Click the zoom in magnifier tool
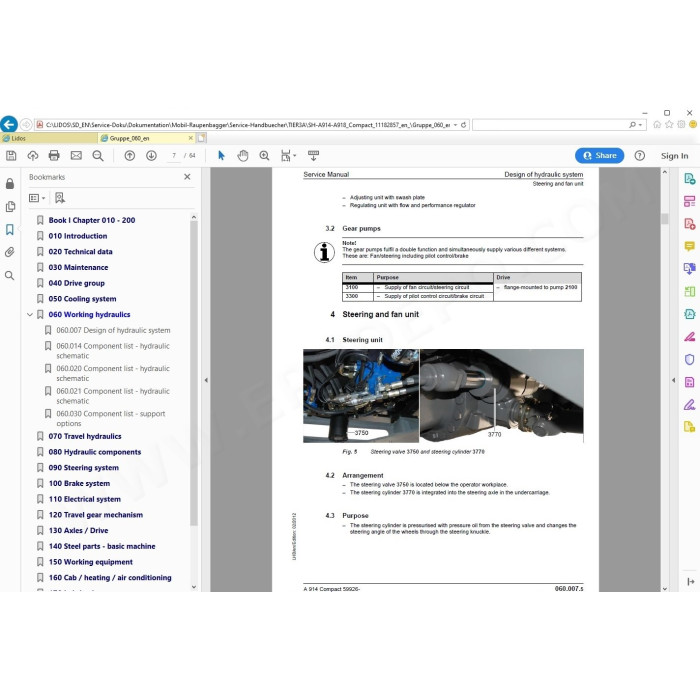The width and height of the screenshot is (700, 700). tap(264, 155)
